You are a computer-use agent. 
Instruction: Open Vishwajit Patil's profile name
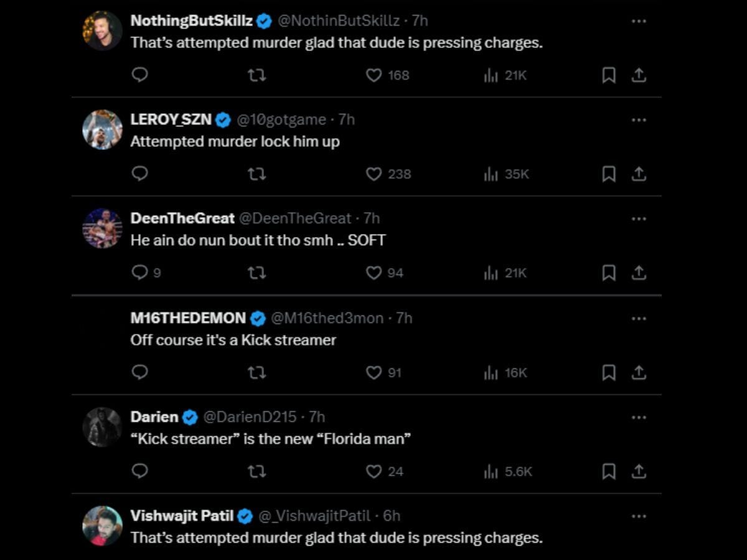182,516
